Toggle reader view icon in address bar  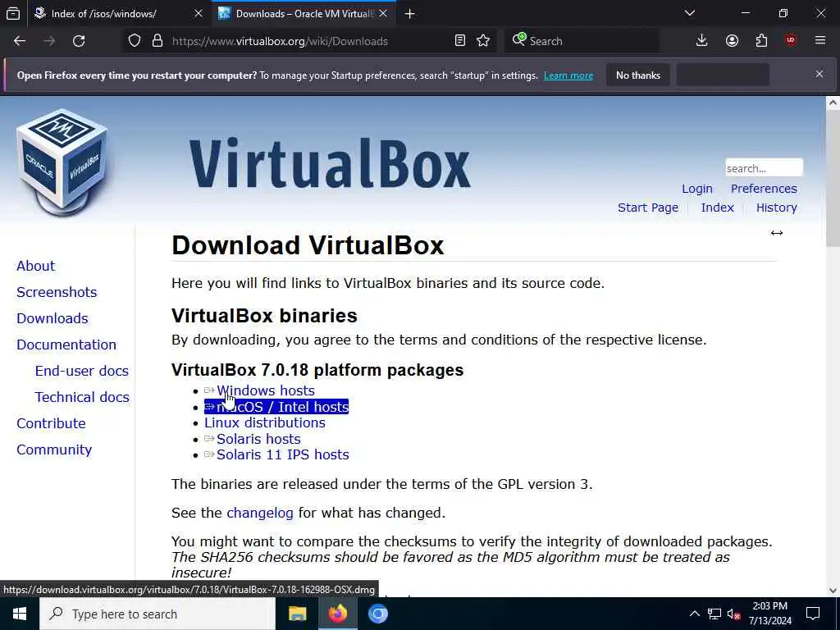459,41
